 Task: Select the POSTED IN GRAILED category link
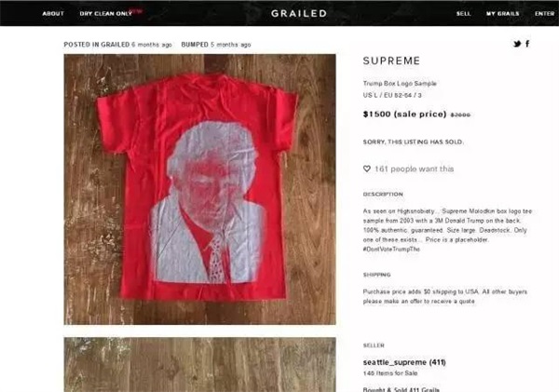(x=97, y=45)
